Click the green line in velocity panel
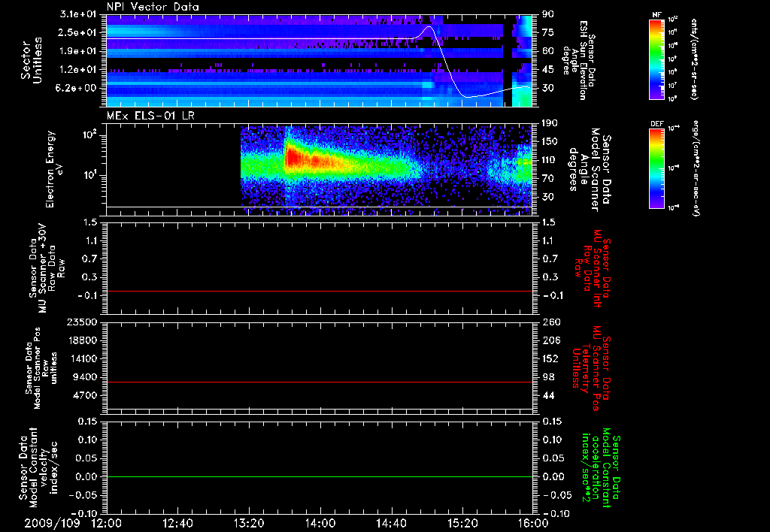 click(x=320, y=476)
